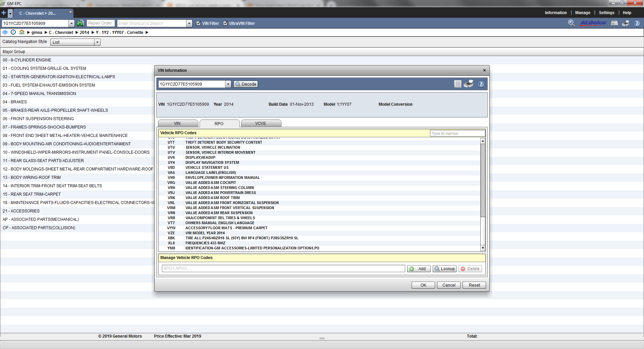Expand the VIN dropdown in VIN Information dialog
The image size is (644, 349).
[228, 84]
